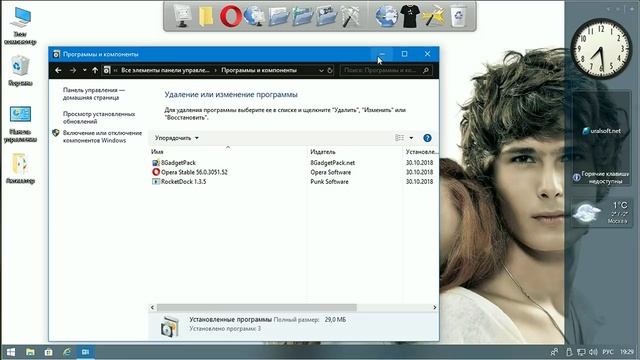The image size is (640, 360).
Task: Open the Recycle Bin desktop icon
Action: (x=20, y=71)
